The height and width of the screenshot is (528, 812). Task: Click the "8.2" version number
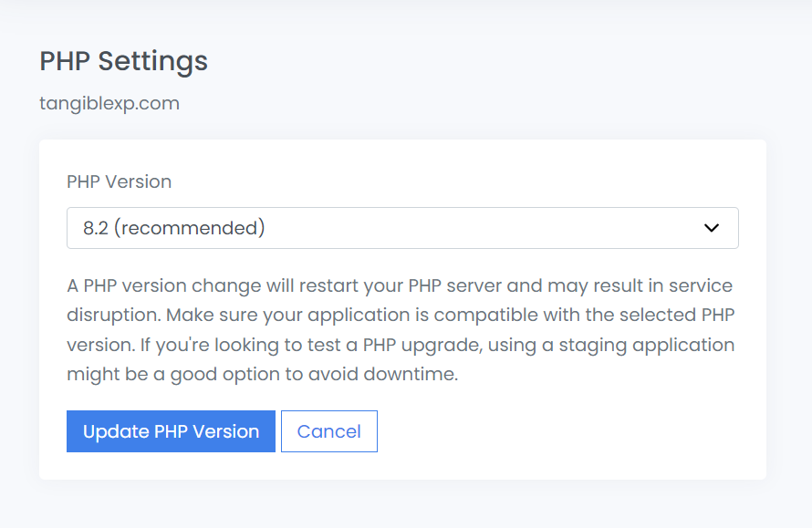[97, 228]
